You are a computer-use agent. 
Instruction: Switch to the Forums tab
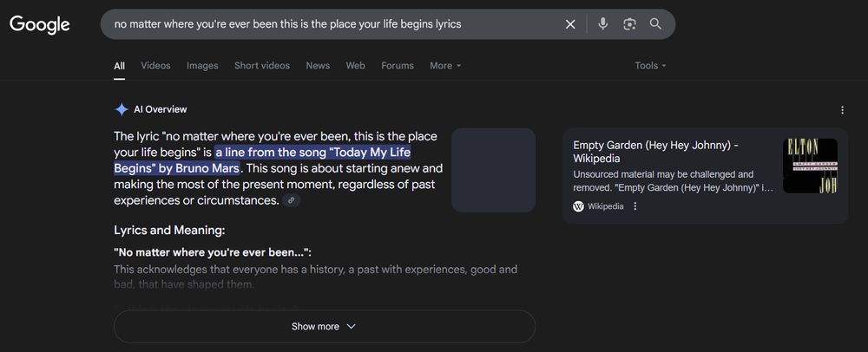tap(398, 65)
